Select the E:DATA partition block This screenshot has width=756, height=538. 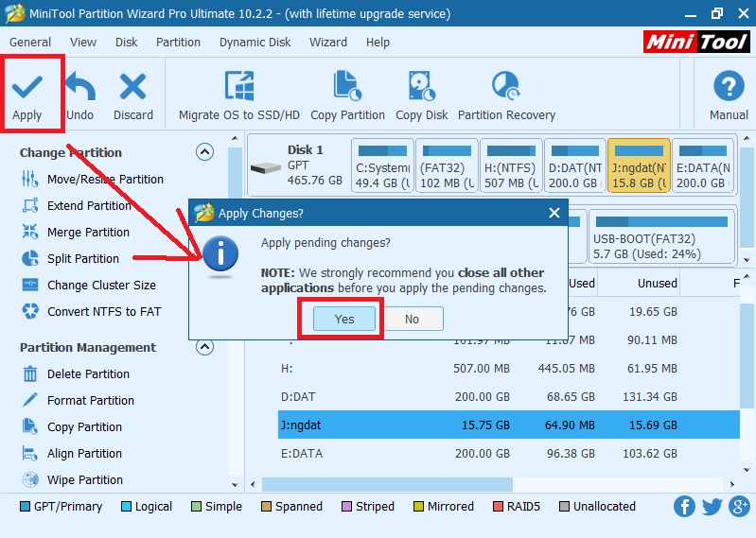(703, 165)
